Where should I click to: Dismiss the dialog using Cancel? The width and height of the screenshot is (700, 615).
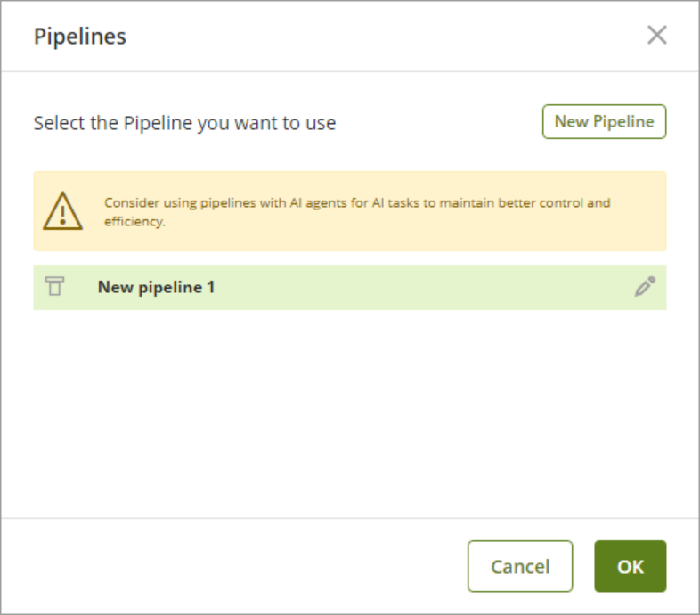pos(520,566)
